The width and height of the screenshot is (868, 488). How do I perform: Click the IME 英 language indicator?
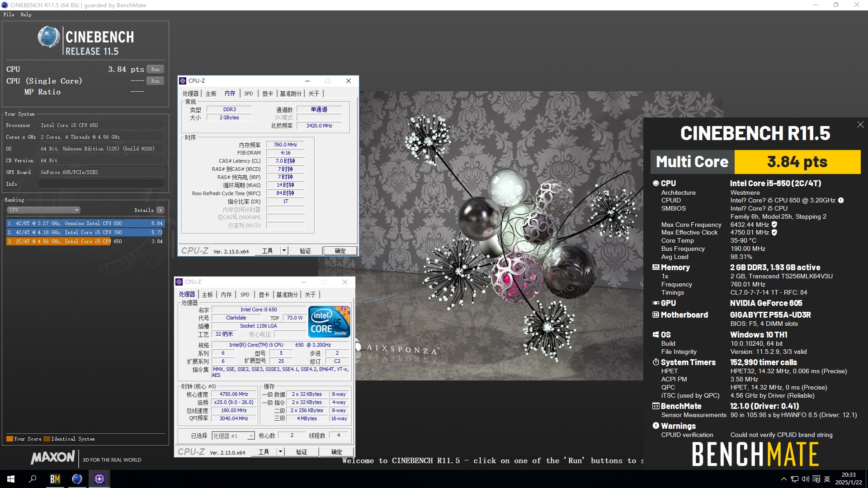click(x=827, y=479)
